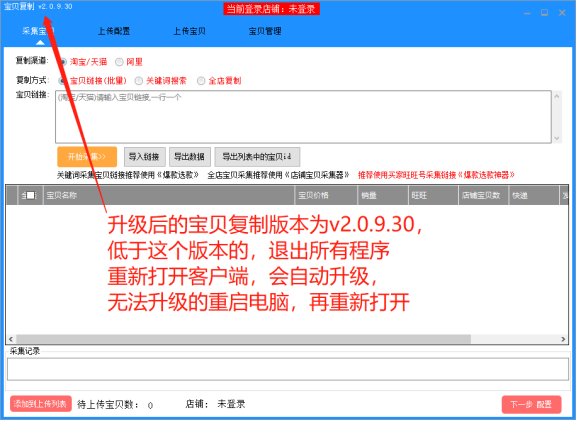Click the 导入链接 button
Viewport: 576px width, 421px height.
tap(145, 157)
